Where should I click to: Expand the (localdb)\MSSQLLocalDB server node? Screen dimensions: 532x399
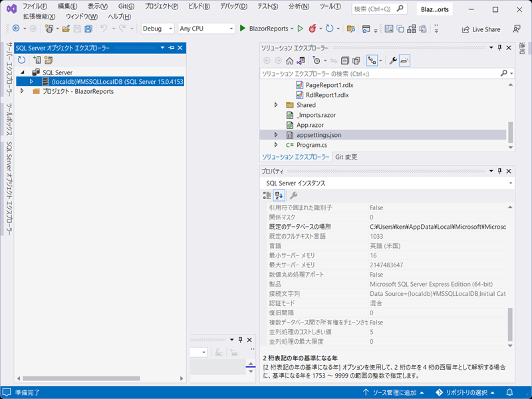[x=31, y=81]
